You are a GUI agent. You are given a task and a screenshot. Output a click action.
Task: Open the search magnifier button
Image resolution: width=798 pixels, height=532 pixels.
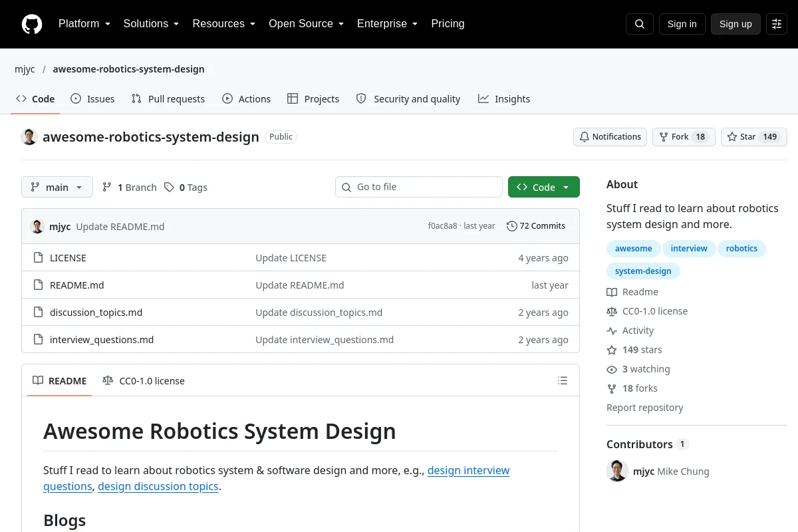[640, 24]
